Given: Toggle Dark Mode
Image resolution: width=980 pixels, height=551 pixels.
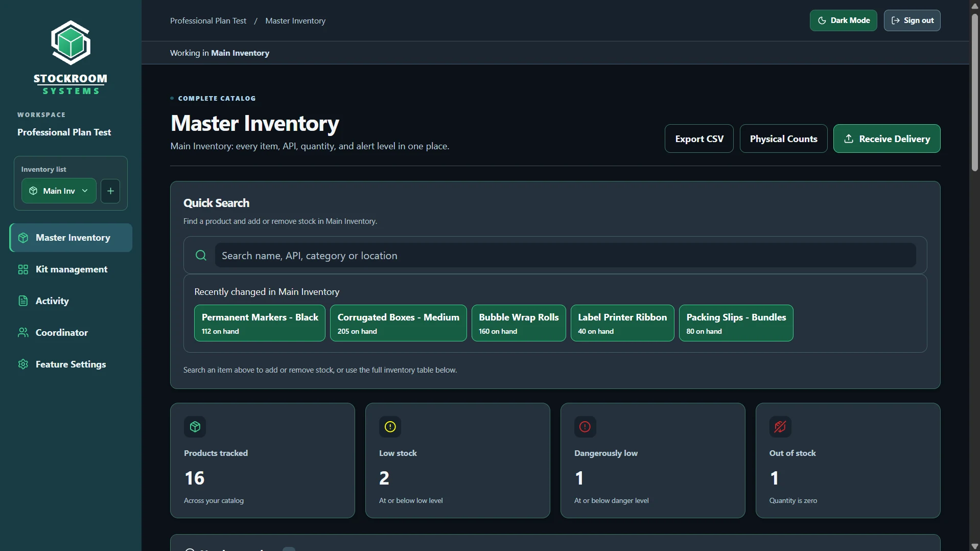Looking at the screenshot, I should [844, 20].
